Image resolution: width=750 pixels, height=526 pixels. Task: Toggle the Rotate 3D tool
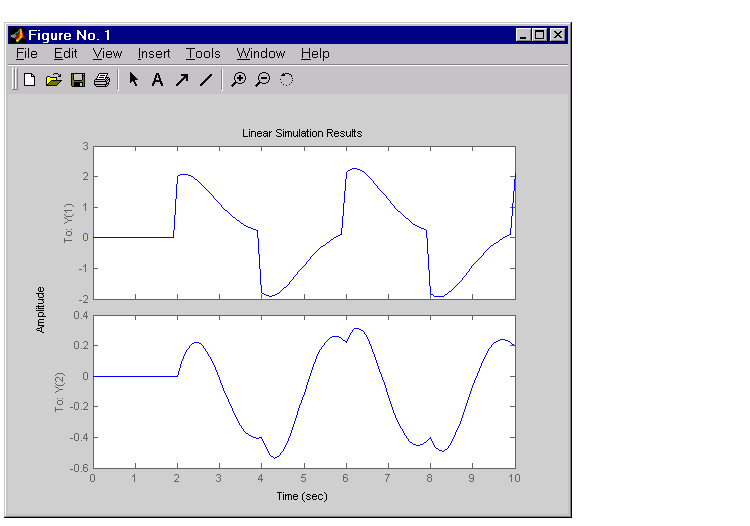(286, 80)
